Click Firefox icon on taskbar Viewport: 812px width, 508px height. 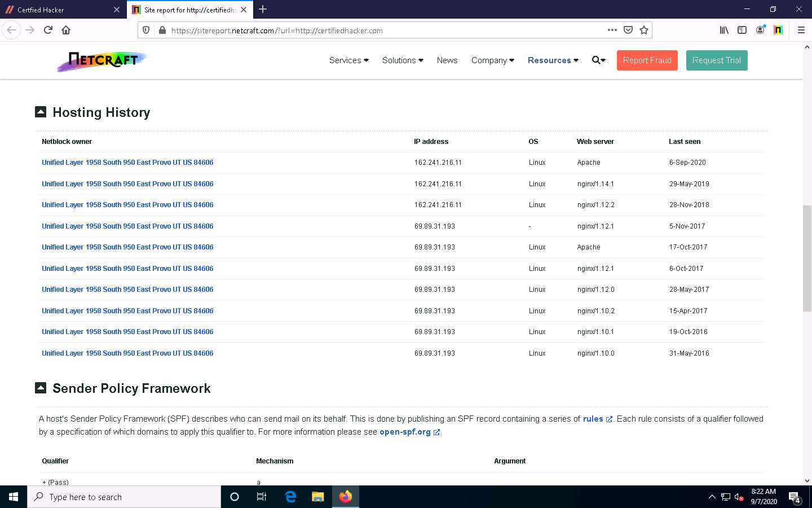(346, 497)
